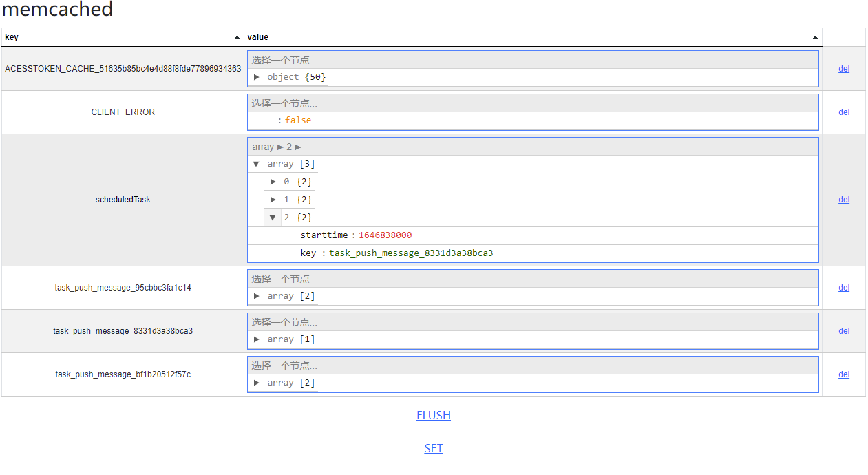Viewport: 868px width, 475px height.
Task: Click the memcached page heading
Action: click(58, 10)
